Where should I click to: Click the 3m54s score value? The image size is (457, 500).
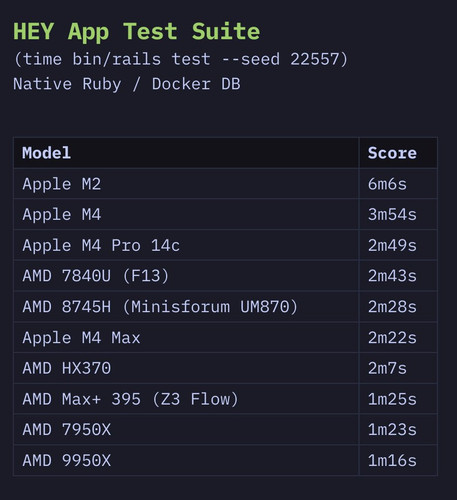[x=392, y=214]
